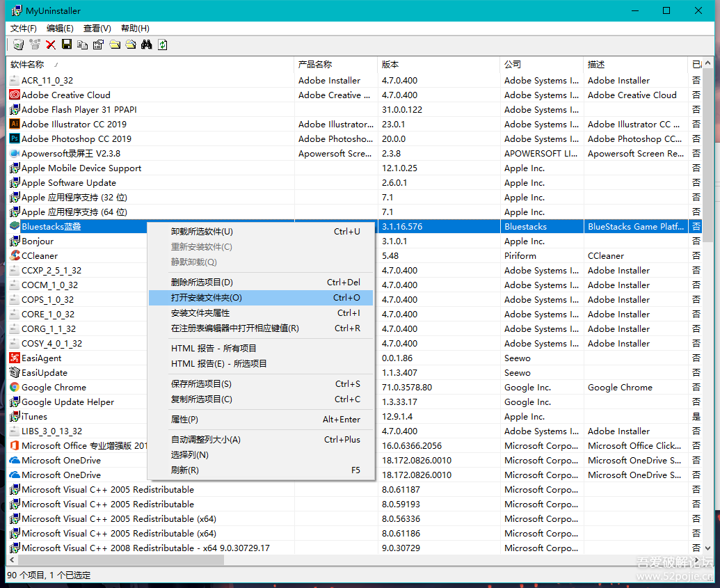This screenshot has width=720, height=588.
Task: Click the floppy disk save icon
Action: [x=67, y=45]
